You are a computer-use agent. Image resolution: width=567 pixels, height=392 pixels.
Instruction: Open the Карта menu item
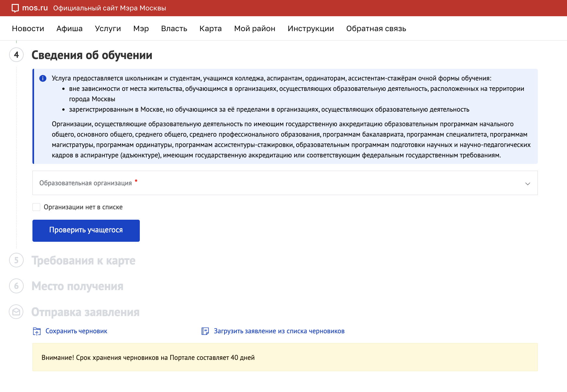211,29
